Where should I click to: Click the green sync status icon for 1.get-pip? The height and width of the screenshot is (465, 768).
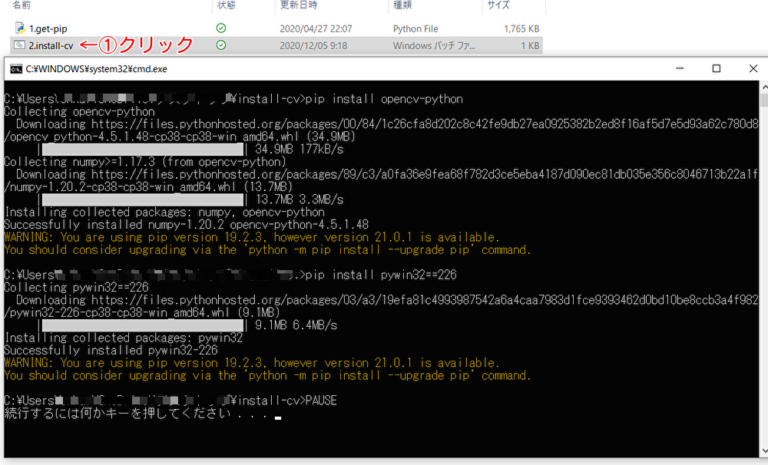click(x=221, y=28)
